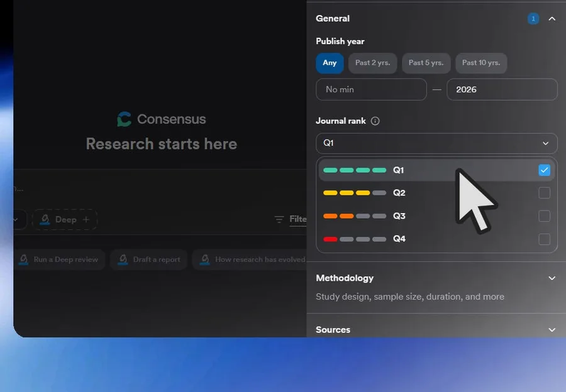Viewport: 566px width, 392px height.
Task: Select the Past 5 yrs. option
Action: click(x=426, y=63)
